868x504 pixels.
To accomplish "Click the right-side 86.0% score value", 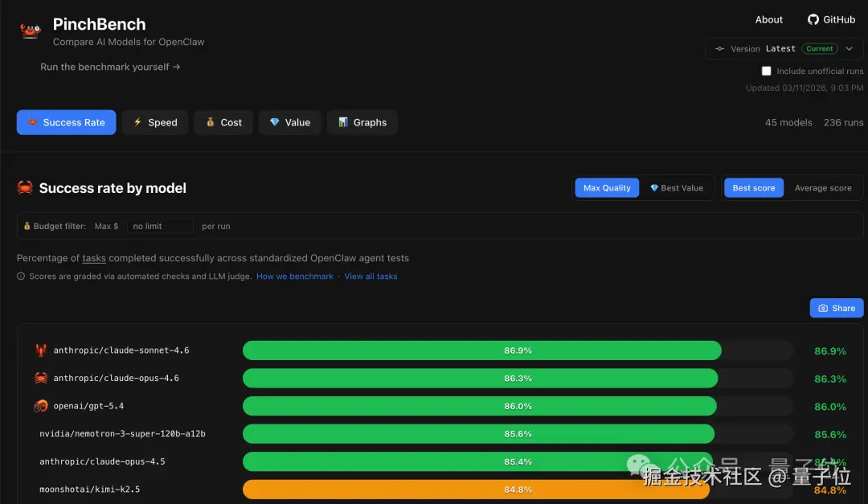I will (829, 407).
